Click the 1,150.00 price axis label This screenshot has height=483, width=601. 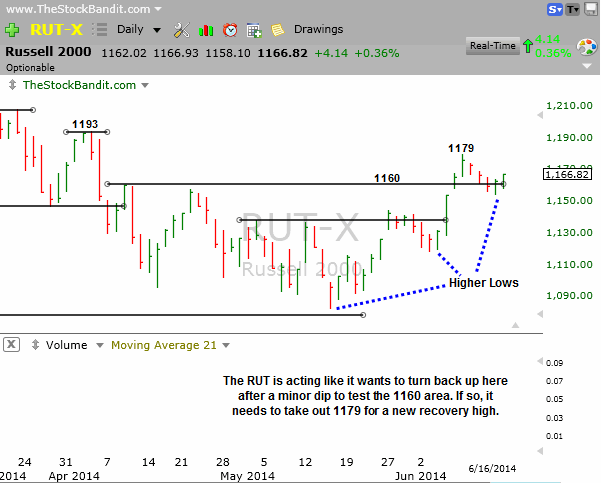click(569, 200)
